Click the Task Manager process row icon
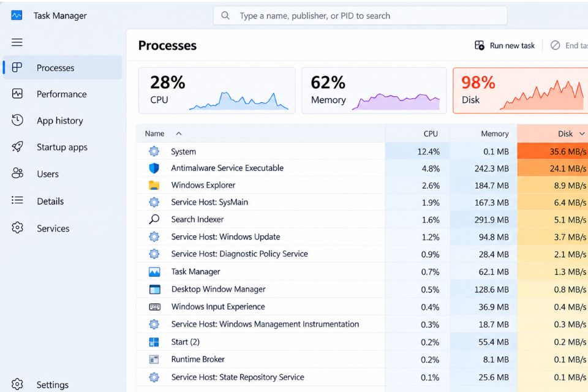 coord(154,271)
